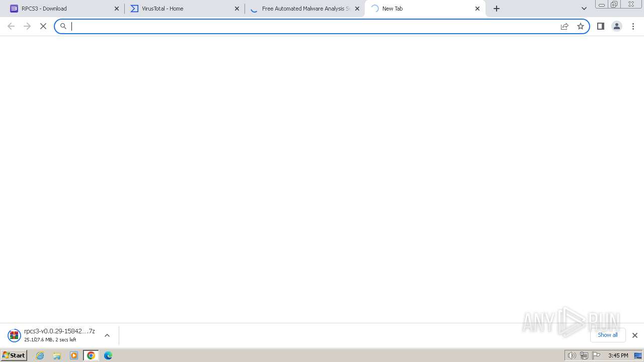Screen dimensions: 644x362
Task: Switch to the VirusTotal - Home tab
Action: pyautogui.click(x=184, y=9)
